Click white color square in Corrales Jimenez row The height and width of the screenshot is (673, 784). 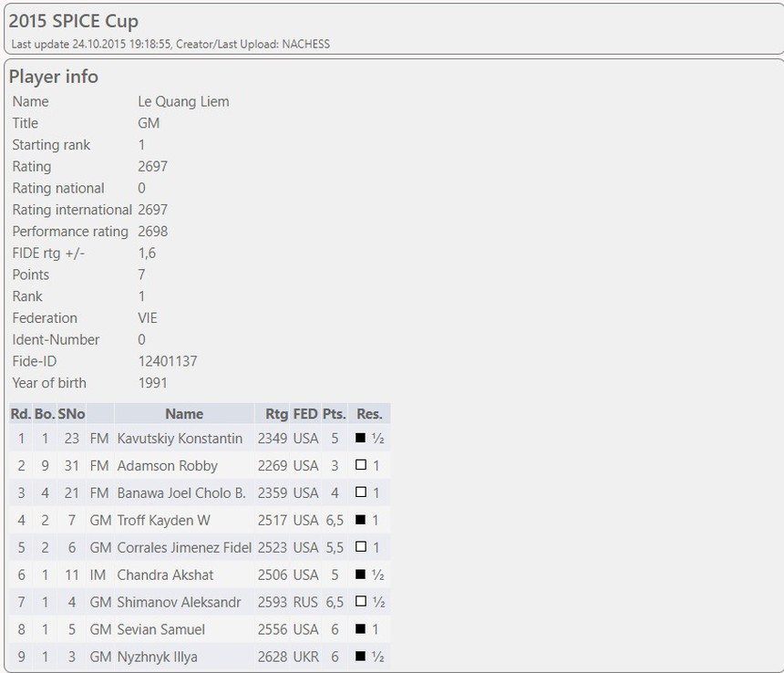(360, 548)
